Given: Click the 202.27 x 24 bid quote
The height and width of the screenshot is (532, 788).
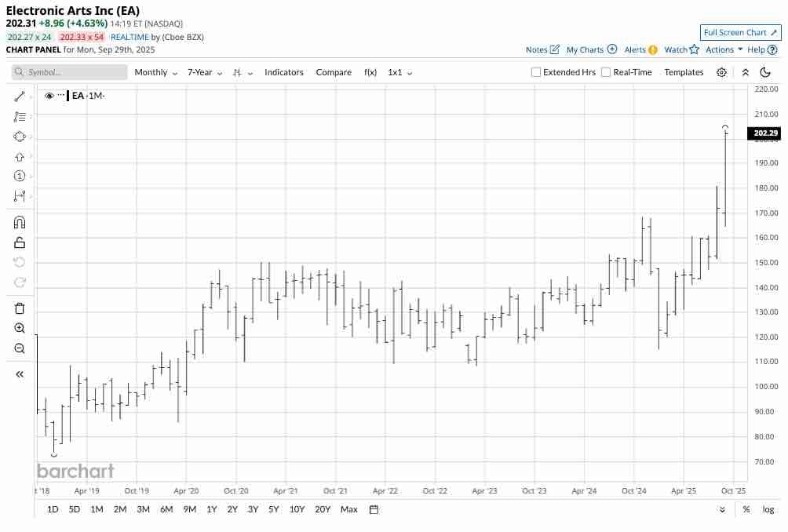Looking at the screenshot, I should [x=29, y=37].
